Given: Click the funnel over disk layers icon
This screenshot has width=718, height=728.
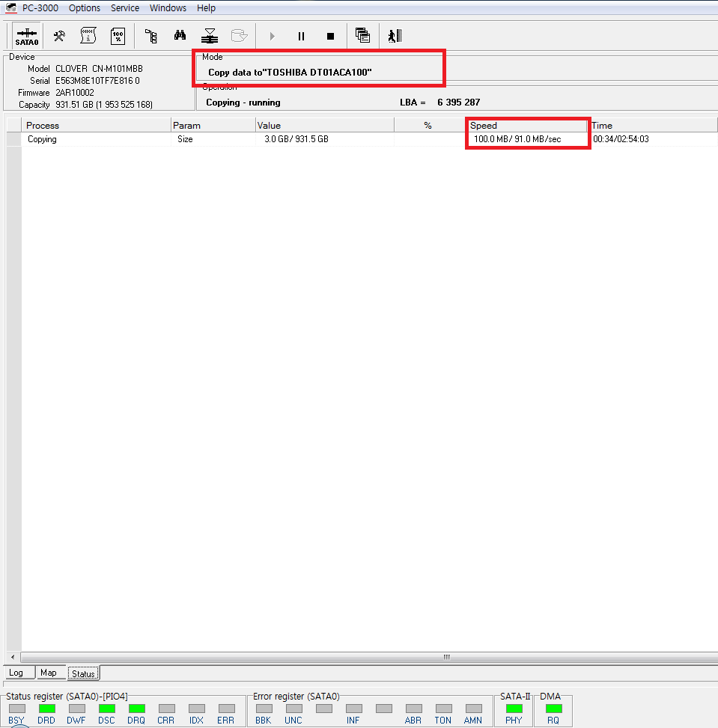Looking at the screenshot, I should [210, 36].
